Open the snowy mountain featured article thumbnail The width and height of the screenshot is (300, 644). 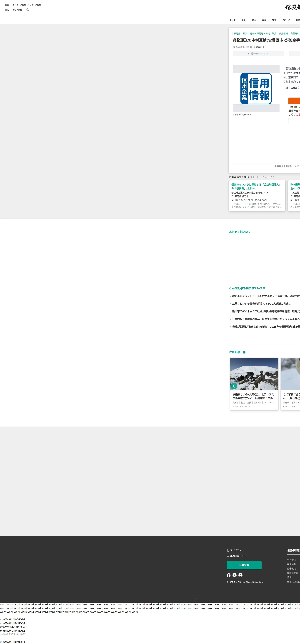click(x=254, y=374)
